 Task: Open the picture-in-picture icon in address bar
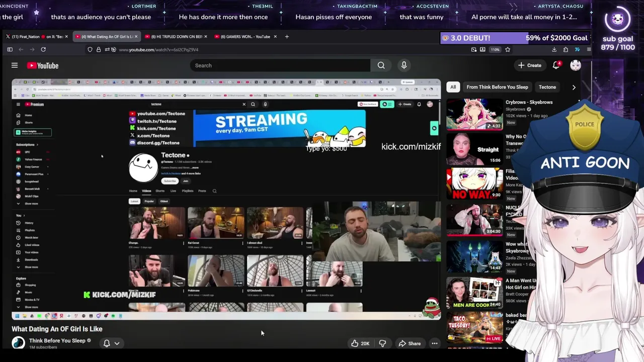(x=474, y=49)
